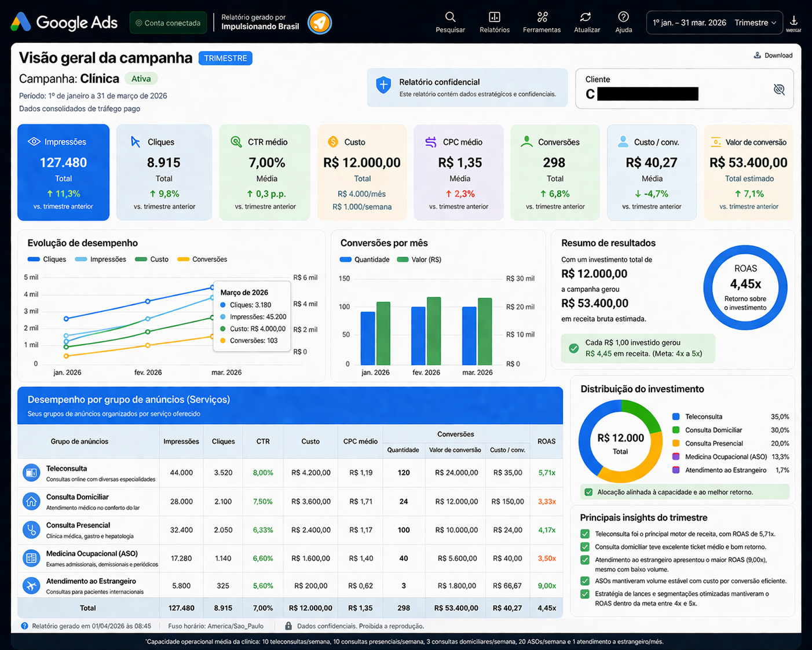Click the Teleconsulta ad group icon
This screenshot has width=812, height=650.
(31, 473)
